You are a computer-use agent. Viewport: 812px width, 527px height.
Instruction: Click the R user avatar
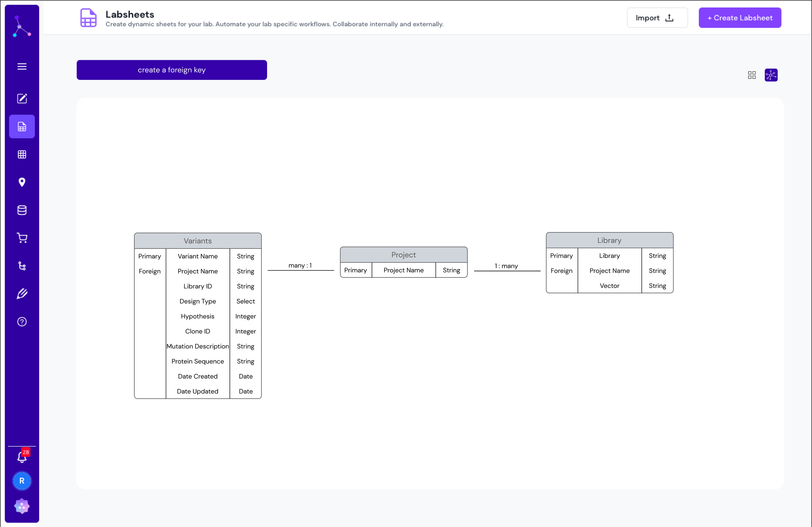pyautogui.click(x=22, y=481)
